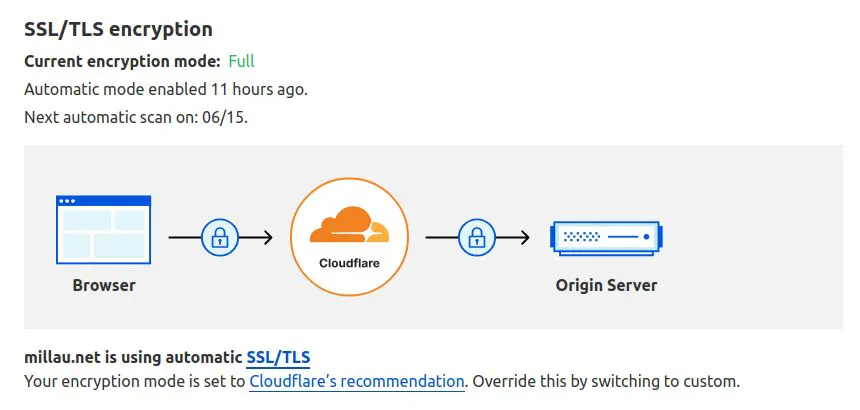Open the Cloudflare's recommendation link
The height and width of the screenshot is (410, 860).
[x=357, y=381]
